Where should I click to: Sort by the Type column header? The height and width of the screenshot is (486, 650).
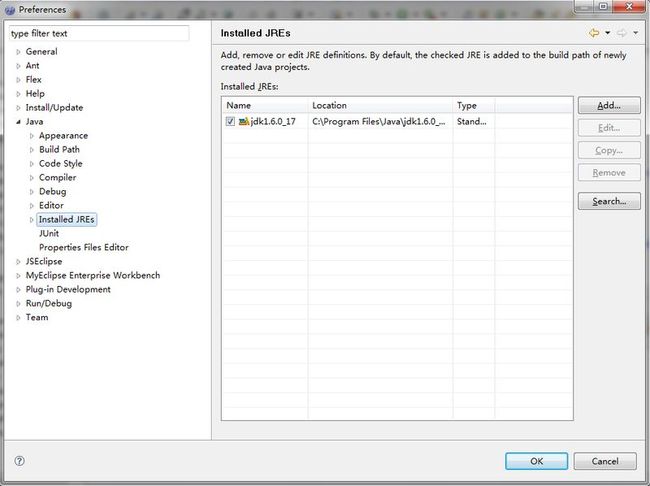coord(474,105)
